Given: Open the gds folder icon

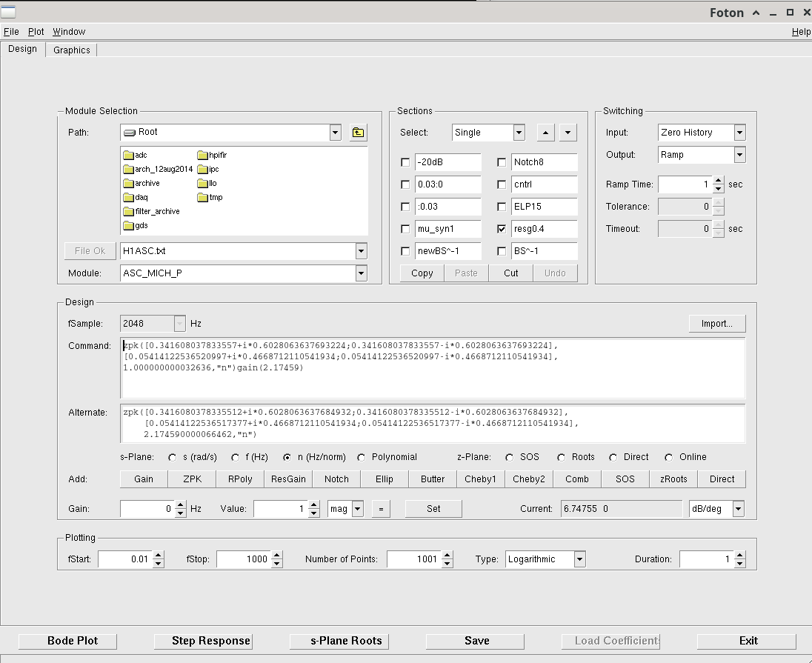Looking at the screenshot, I should click(x=129, y=225).
